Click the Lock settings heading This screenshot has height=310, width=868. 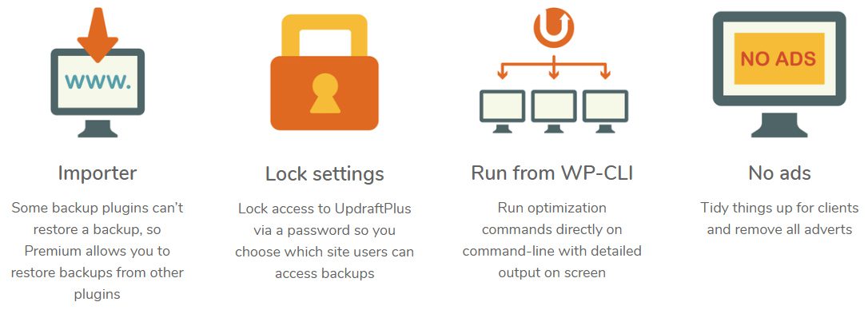(325, 174)
